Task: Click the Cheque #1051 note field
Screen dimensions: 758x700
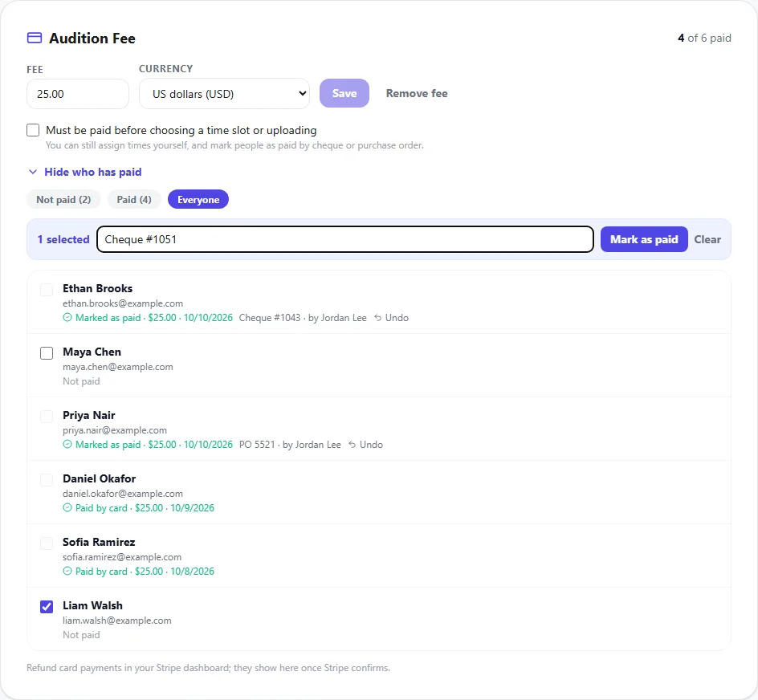Action: click(345, 239)
